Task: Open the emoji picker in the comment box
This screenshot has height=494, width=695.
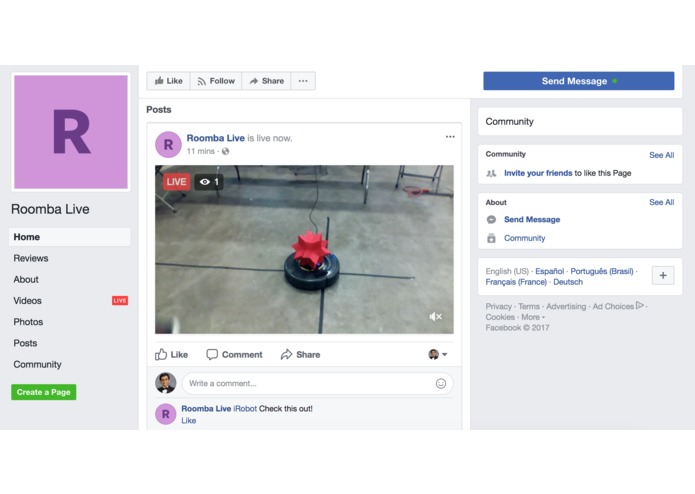Action: click(441, 383)
